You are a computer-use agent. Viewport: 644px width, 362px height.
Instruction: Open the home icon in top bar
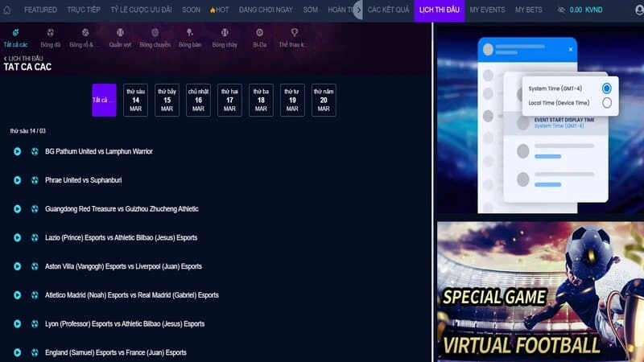[7, 10]
